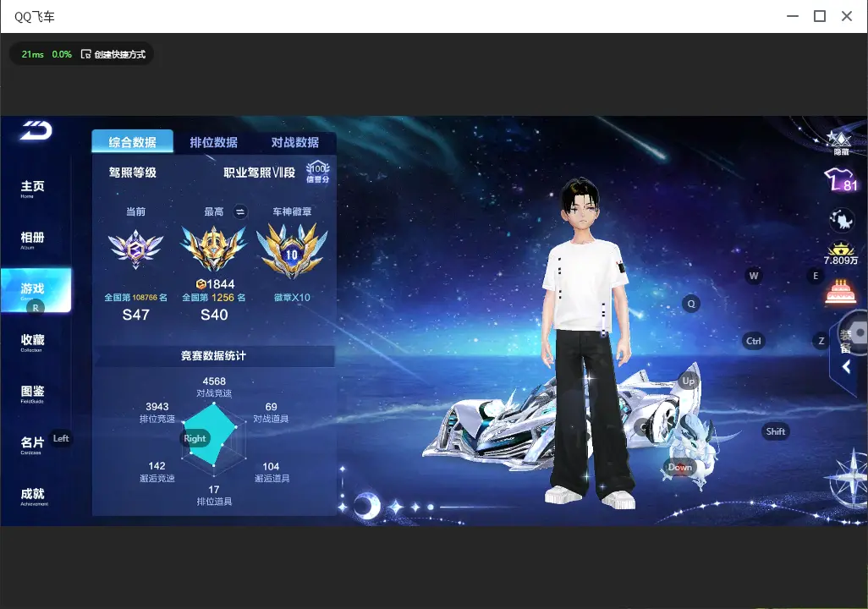Click the Up key overlay button
This screenshot has width=868, height=609.
tap(688, 381)
